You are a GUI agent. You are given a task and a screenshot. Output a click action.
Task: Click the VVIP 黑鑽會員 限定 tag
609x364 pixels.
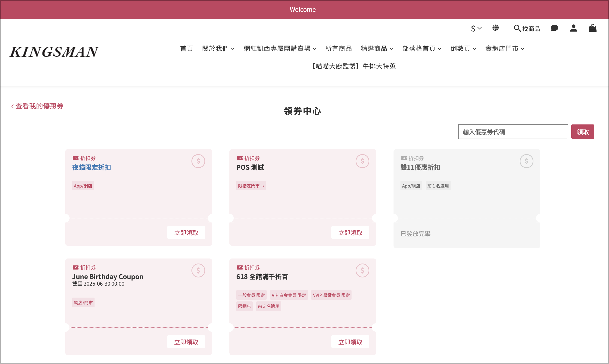click(x=331, y=295)
